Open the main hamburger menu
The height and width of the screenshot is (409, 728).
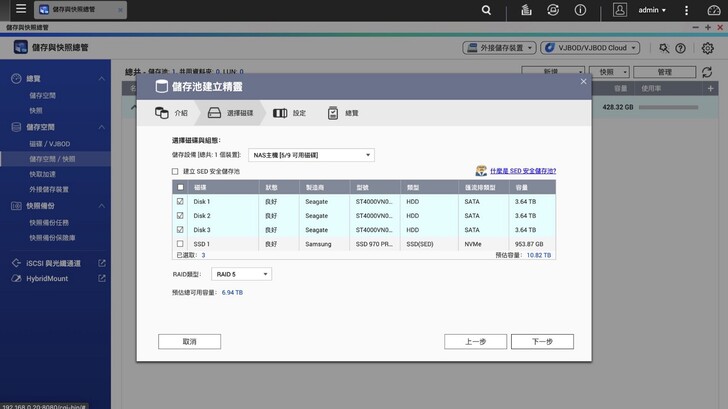[20, 10]
